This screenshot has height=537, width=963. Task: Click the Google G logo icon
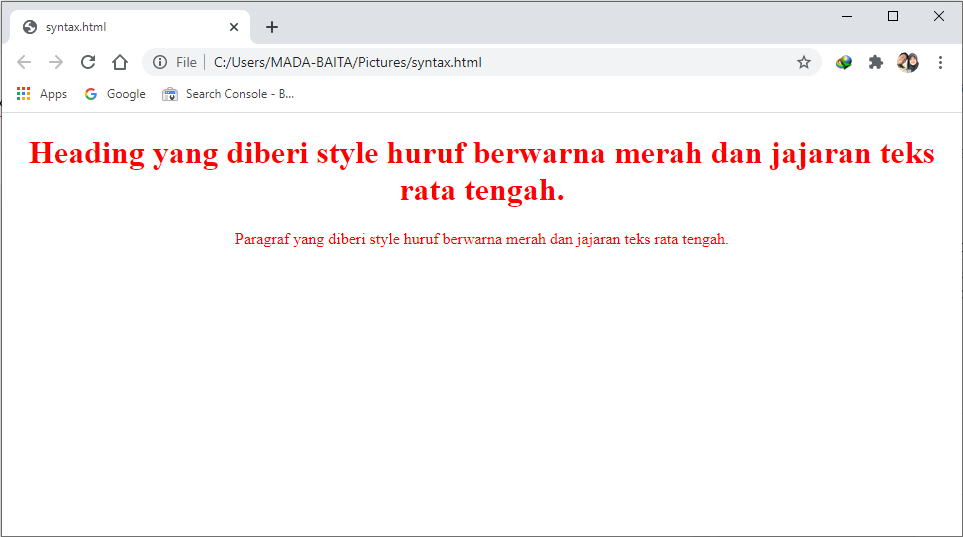click(x=91, y=94)
